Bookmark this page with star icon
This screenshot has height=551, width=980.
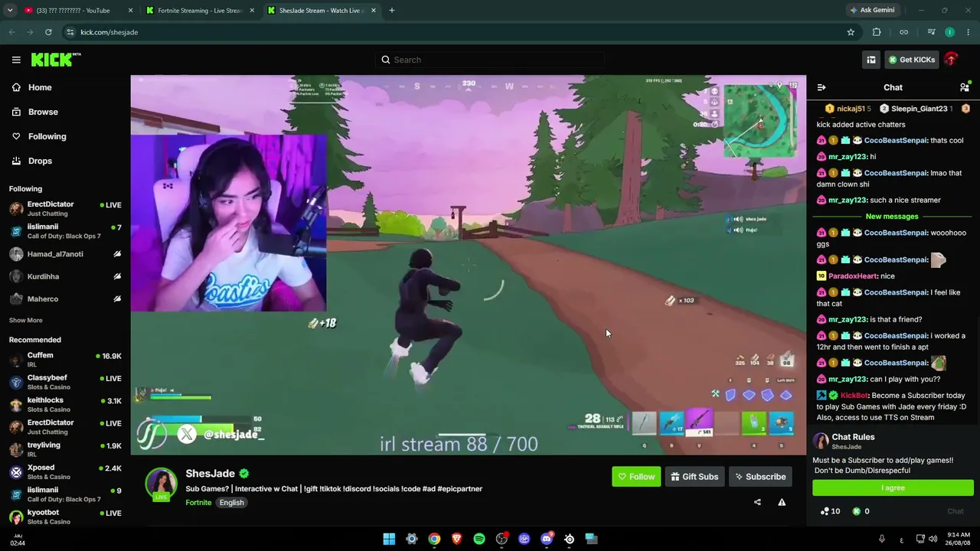pyautogui.click(x=851, y=32)
